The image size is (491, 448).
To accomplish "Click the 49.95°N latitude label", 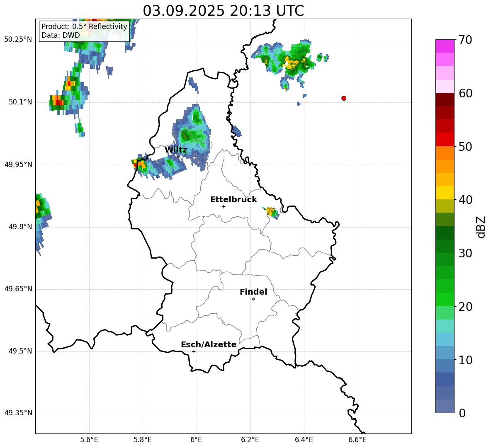I will coord(18,165).
